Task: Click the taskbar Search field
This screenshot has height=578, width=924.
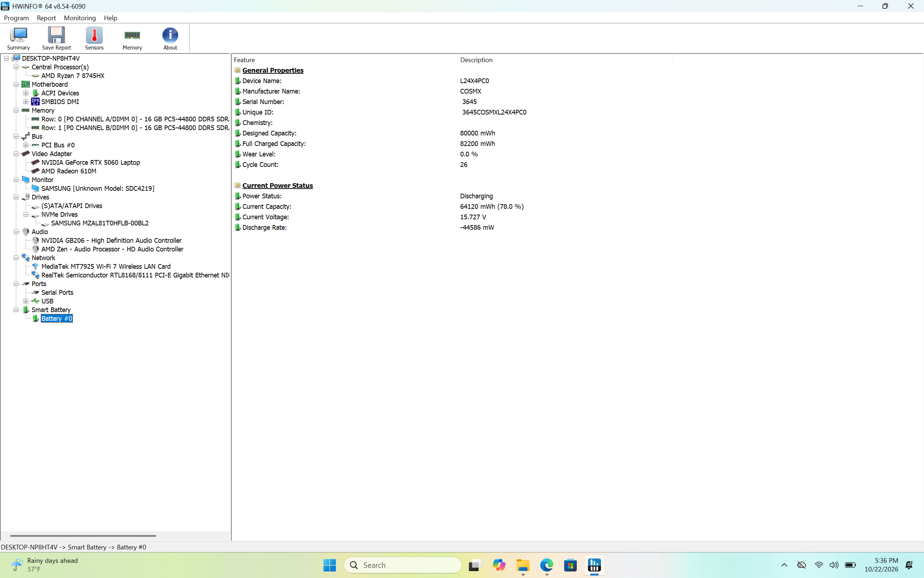Action: click(x=402, y=565)
